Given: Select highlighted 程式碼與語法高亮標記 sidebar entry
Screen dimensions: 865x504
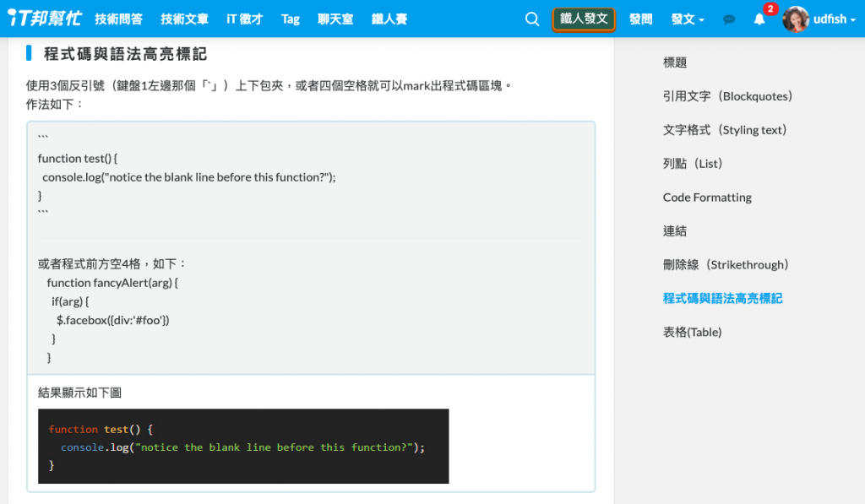Looking at the screenshot, I should (723, 298).
